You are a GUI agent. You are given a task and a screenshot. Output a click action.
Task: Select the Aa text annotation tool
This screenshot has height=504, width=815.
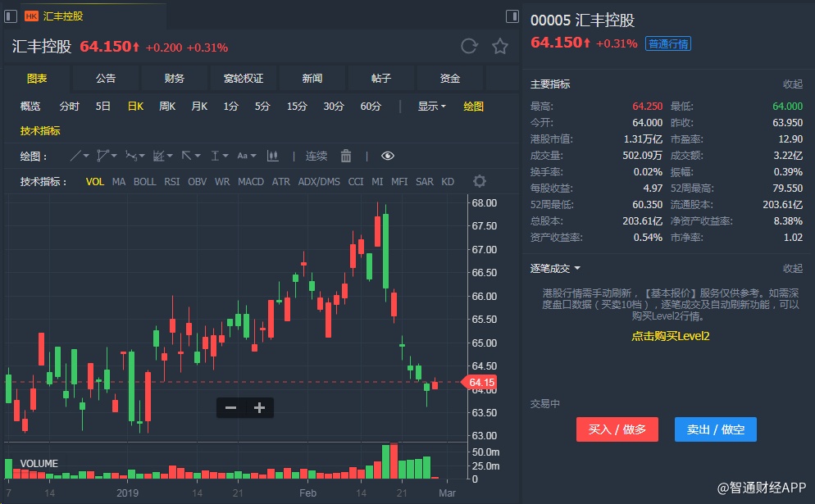tap(242, 156)
